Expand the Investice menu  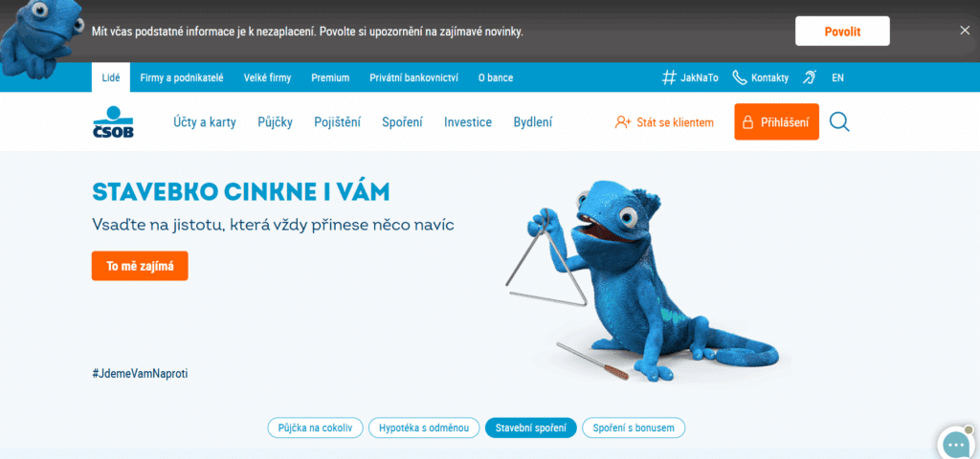468,122
